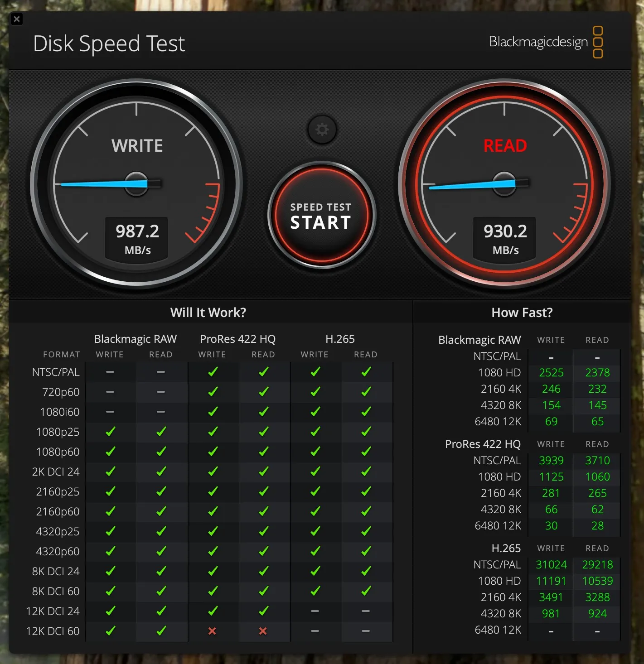This screenshot has width=644, height=664.
Task: Click the dash for 12K DCI 24 H.265 read
Action: pos(365,611)
